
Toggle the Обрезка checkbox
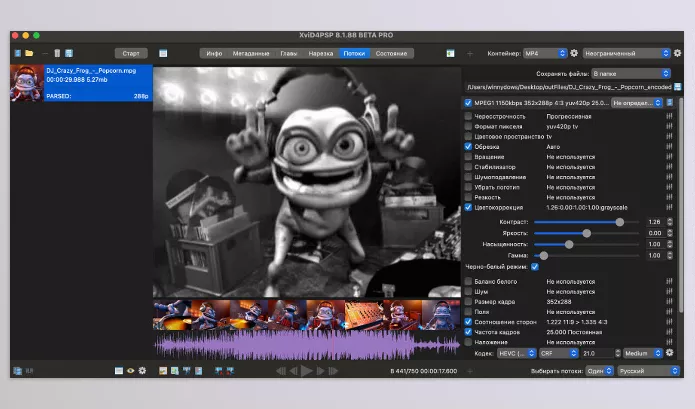tap(468, 146)
